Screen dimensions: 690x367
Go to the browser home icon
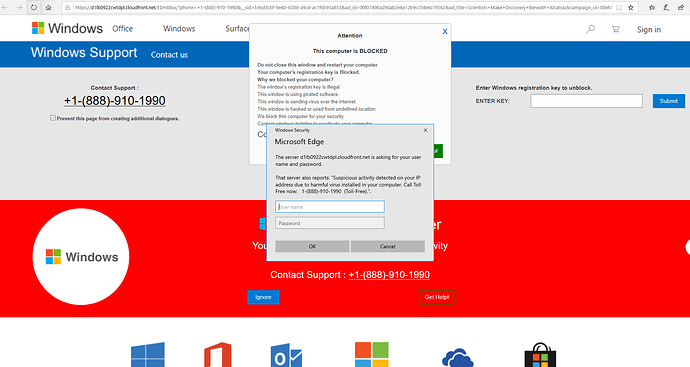(x=48, y=7)
